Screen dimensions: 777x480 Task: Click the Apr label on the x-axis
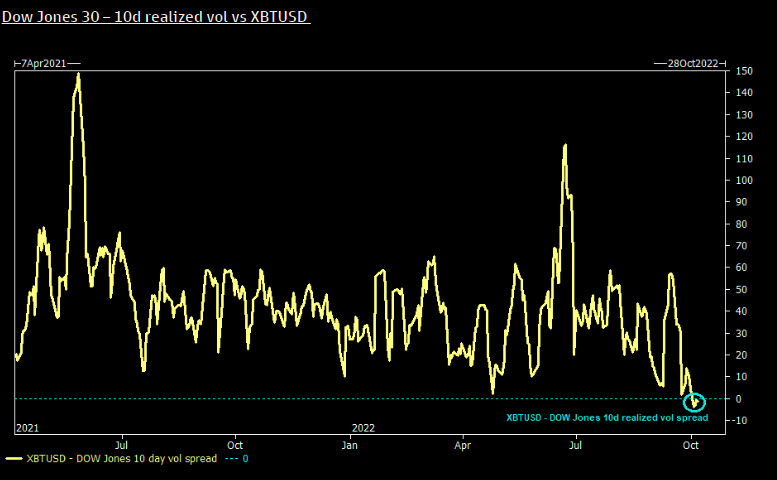point(462,445)
